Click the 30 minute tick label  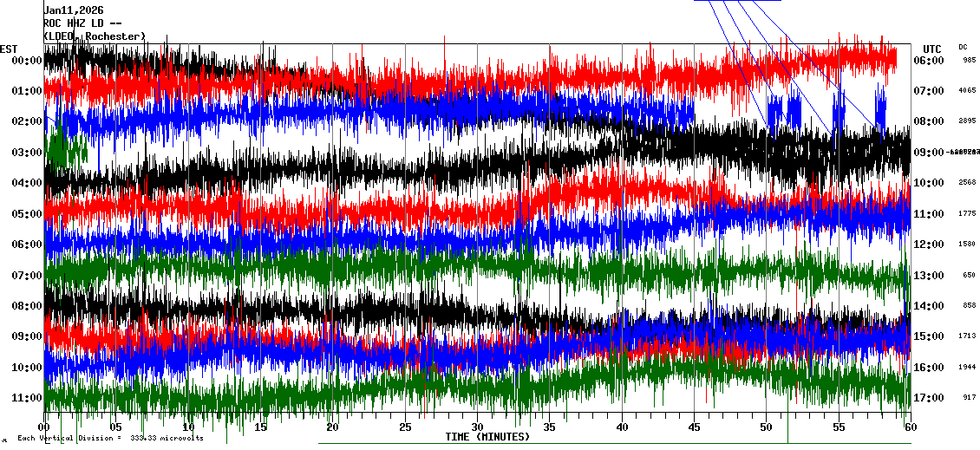coord(477,427)
